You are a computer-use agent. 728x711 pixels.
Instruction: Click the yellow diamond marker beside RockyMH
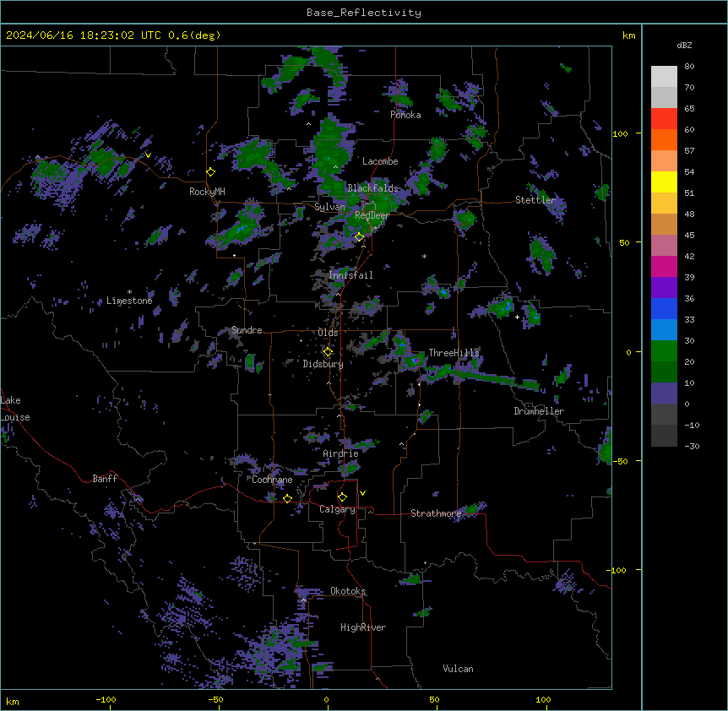pyautogui.click(x=211, y=172)
